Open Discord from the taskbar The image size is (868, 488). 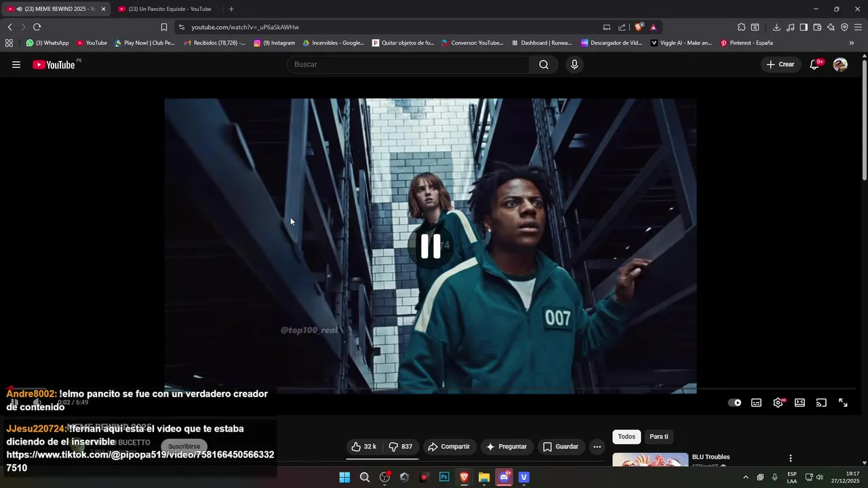point(504,477)
